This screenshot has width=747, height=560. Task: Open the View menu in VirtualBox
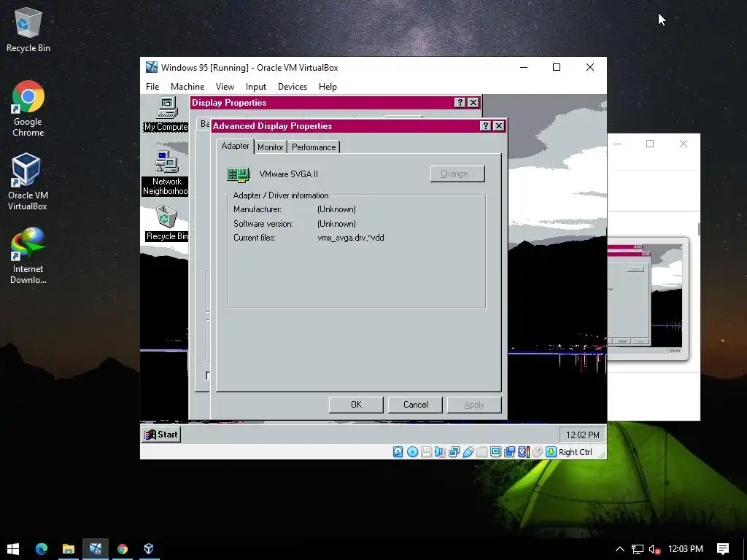point(225,87)
